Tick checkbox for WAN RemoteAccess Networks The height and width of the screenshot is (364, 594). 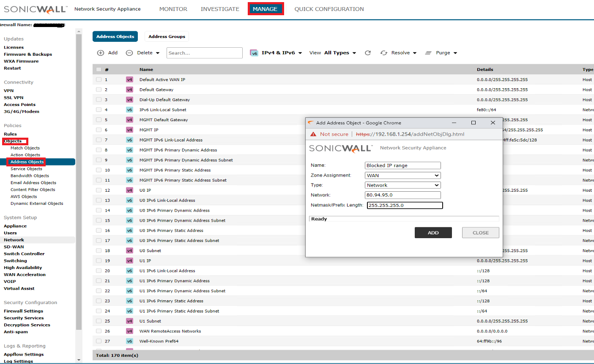tap(99, 331)
